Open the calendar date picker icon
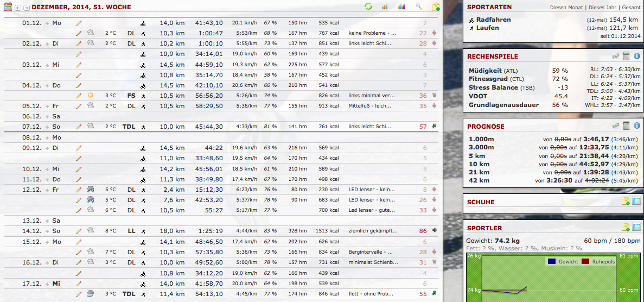Image resolution: width=644 pixels, height=302 pixels. coord(8,7)
